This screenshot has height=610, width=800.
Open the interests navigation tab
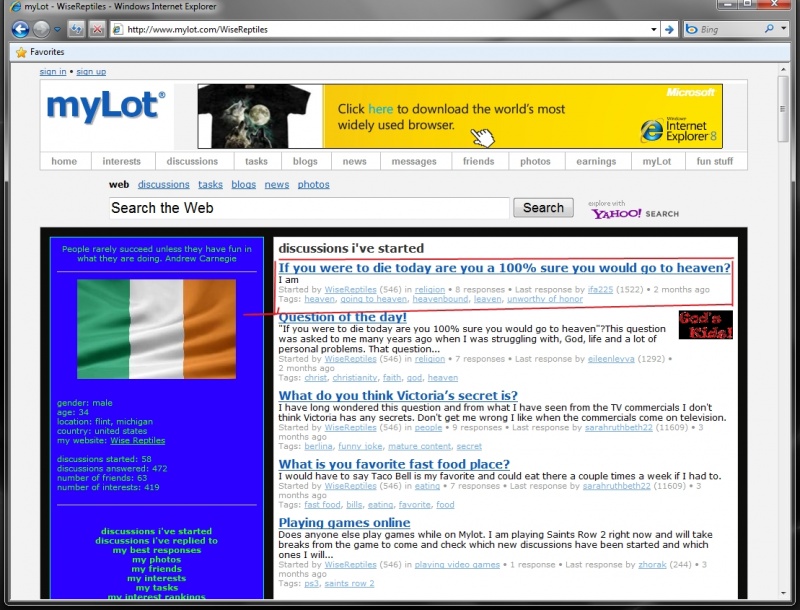coord(121,161)
